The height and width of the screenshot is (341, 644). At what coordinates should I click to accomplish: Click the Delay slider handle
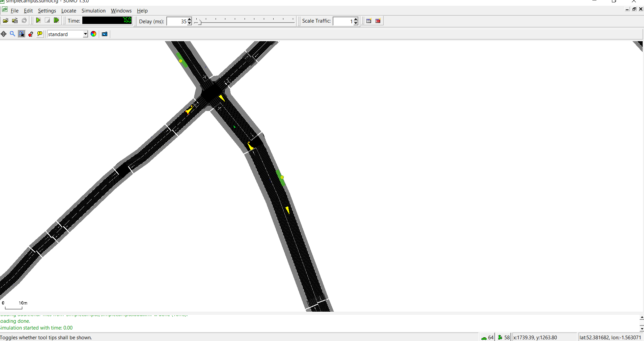click(199, 22)
